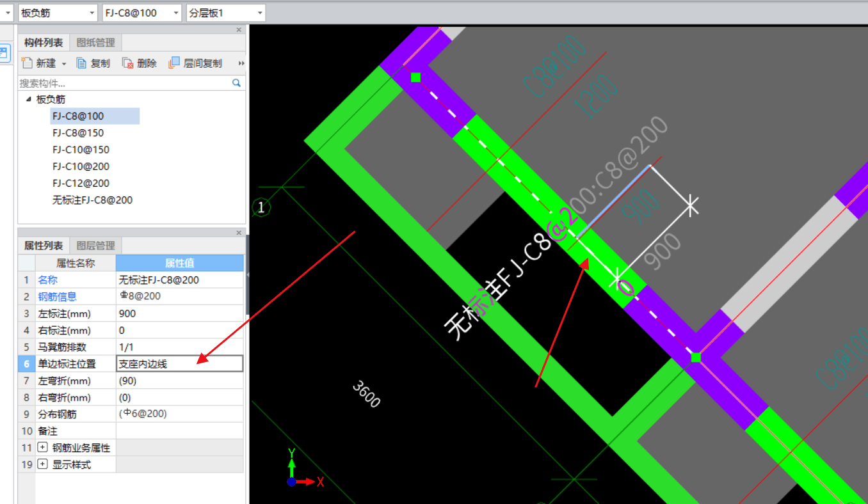The width and height of the screenshot is (868, 504).
Task: Click axis bubble number 1 in drawing
Action: (x=261, y=207)
